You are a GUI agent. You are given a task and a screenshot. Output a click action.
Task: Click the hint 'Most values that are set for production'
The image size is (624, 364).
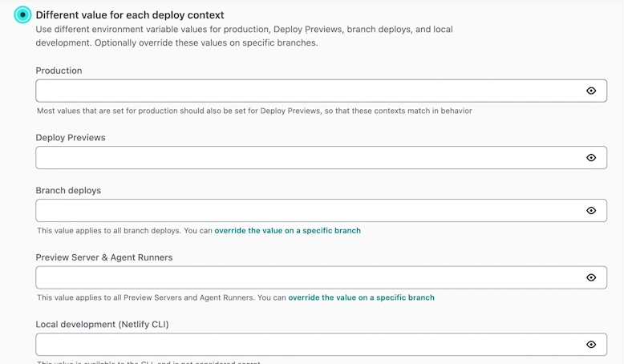click(x=254, y=111)
